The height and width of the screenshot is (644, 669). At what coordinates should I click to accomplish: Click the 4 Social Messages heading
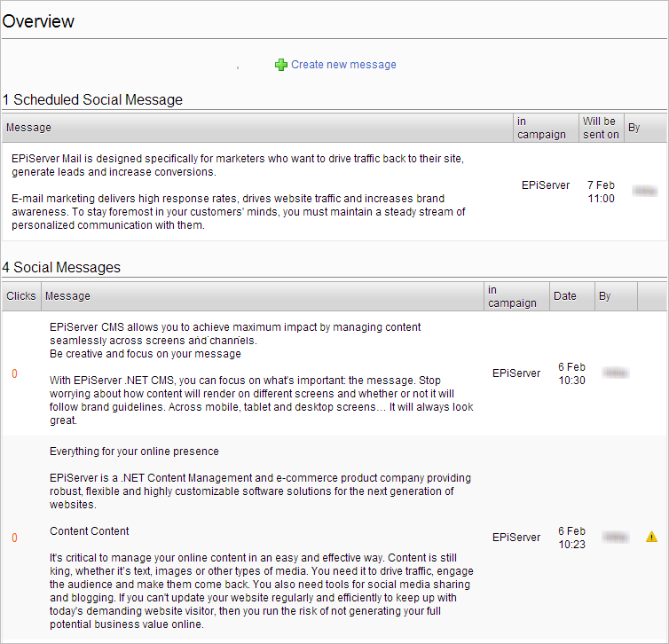pyautogui.click(x=61, y=267)
